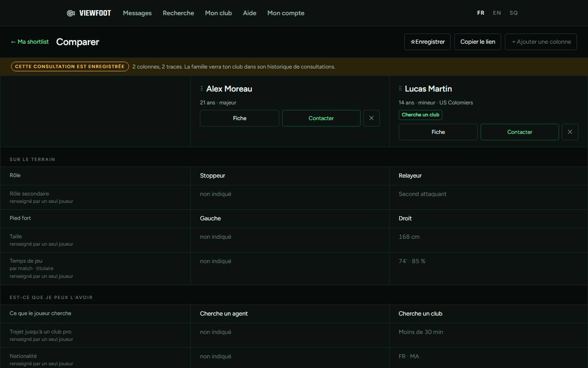Click Ajouter une colonne button
The image size is (588, 368).
541,42
